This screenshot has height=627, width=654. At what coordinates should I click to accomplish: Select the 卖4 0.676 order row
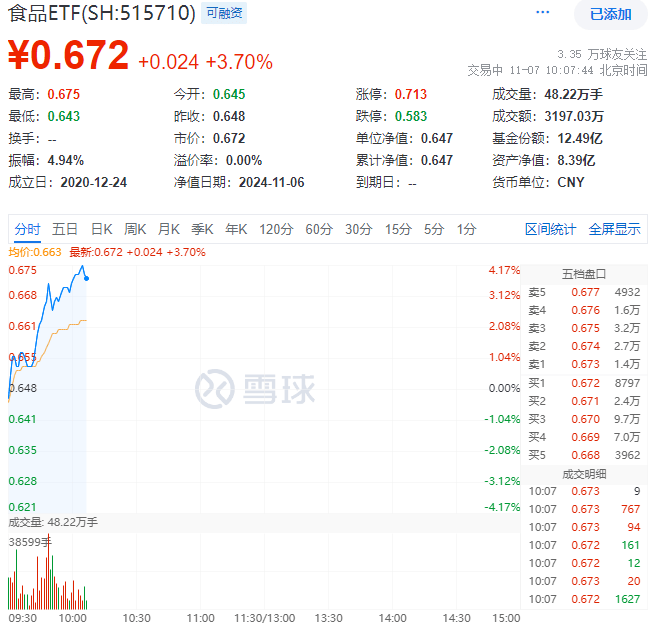pyautogui.click(x=584, y=310)
